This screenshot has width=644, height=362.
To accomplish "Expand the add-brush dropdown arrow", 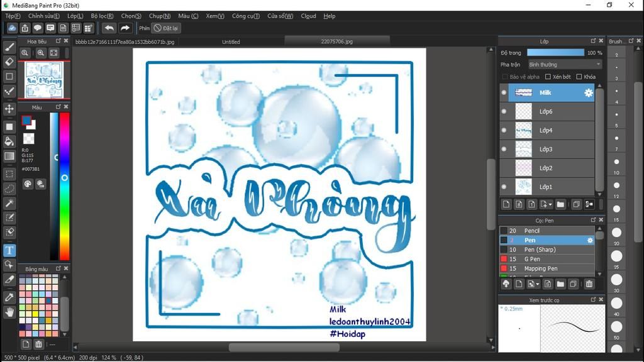I will click(537, 283).
